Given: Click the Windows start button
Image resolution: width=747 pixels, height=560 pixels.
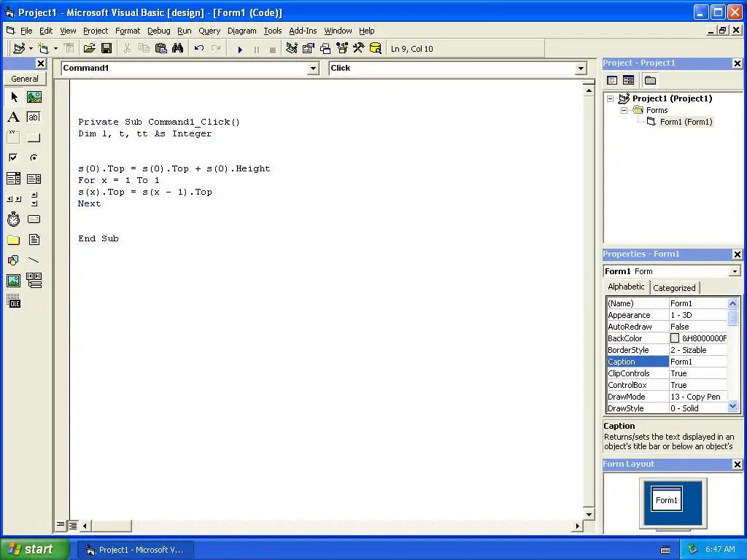Looking at the screenshot, I should click(34, 549).
